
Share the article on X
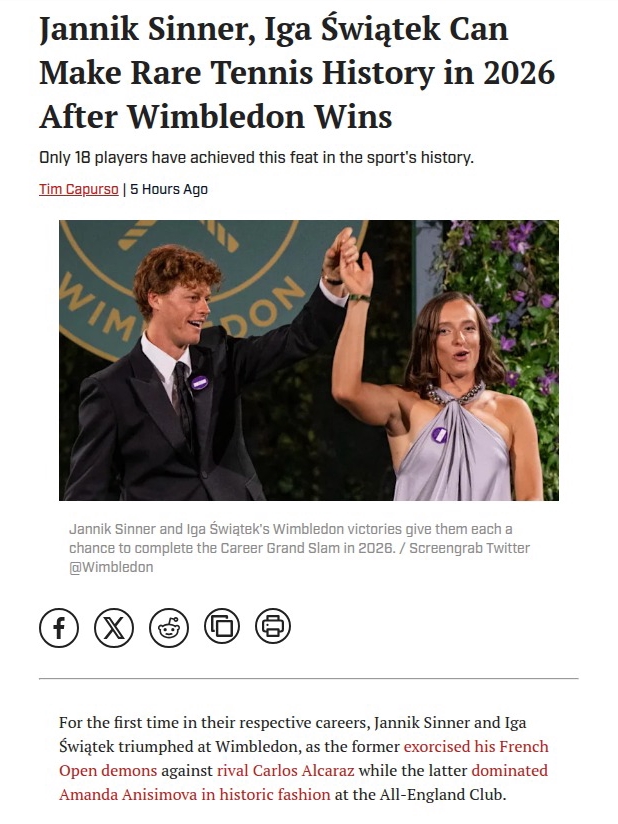pyautogui.click(x=114, y=627)
